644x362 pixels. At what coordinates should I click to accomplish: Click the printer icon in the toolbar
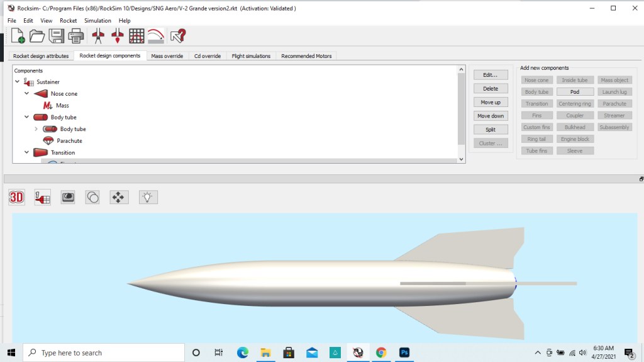(76, 36)
